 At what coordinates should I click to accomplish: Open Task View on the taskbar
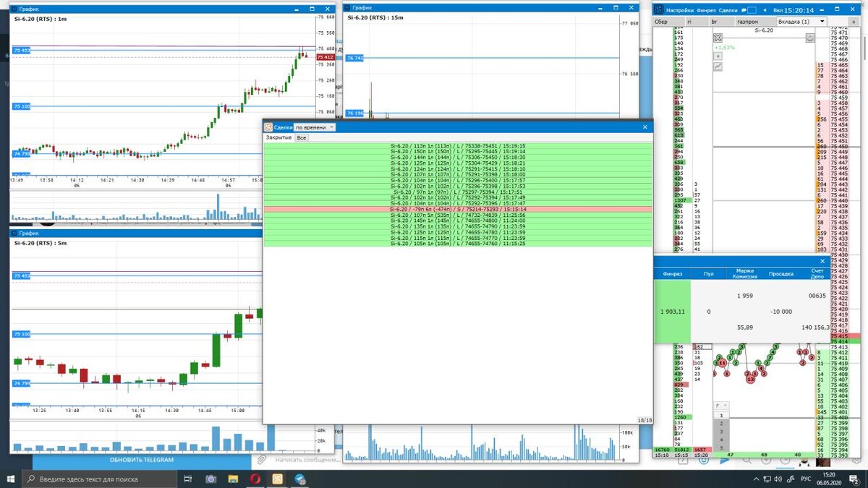[x=187, y=479]
